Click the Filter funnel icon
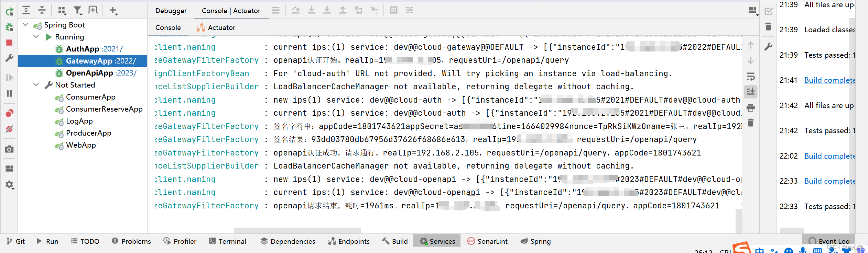This screenshot has height=253, width=868. click(x=78, y=10)
